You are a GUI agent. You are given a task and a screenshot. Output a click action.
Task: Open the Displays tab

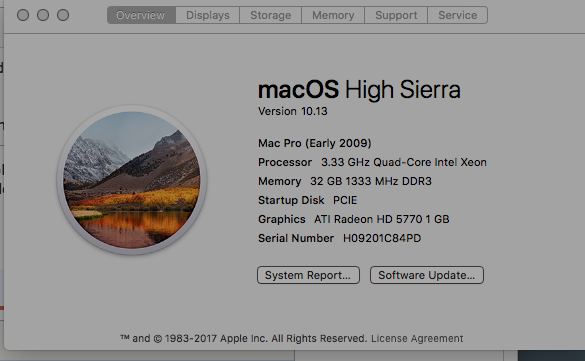coord(207,15)
